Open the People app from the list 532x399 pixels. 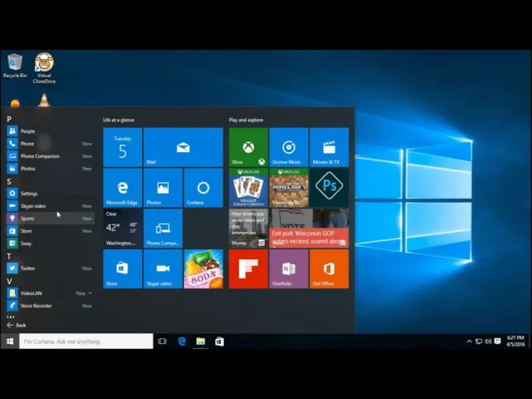pos(50,131)
